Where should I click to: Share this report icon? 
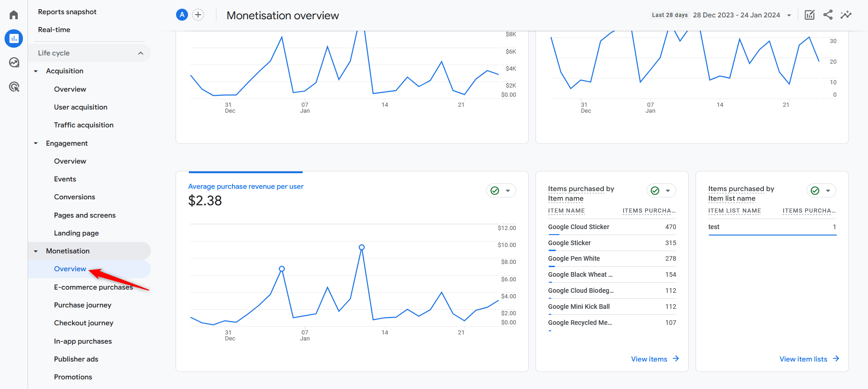point(828,15)
